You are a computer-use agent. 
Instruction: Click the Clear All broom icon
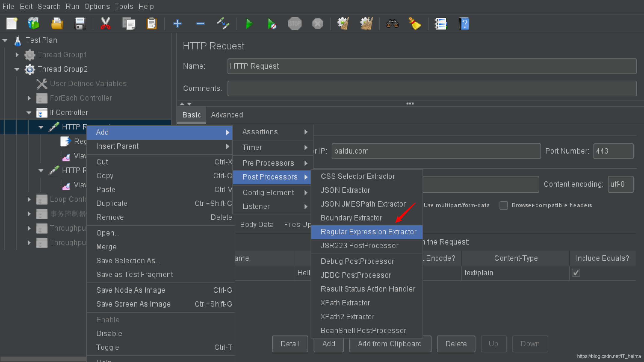click(x=415, y=23)
